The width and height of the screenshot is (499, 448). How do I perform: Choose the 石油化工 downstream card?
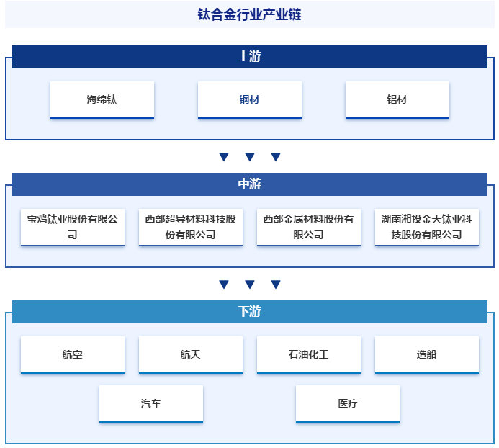pos(309,354)
